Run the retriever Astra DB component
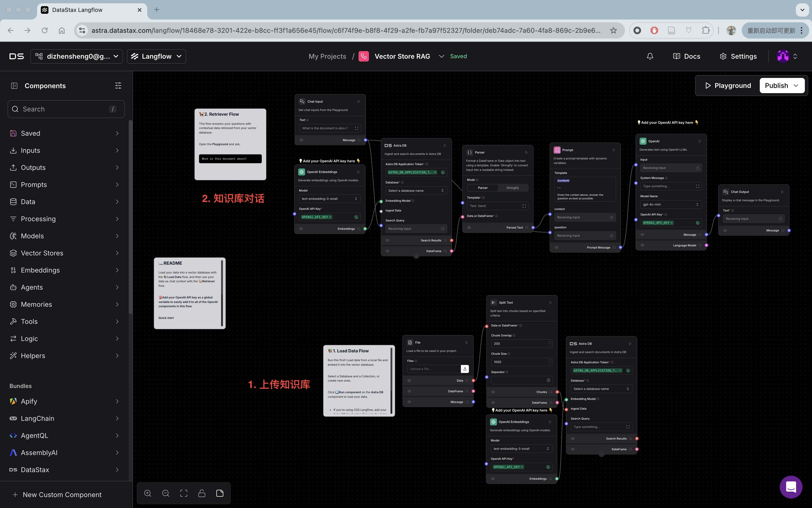Viewport: 812px width, 508px height. coord(445,145)
